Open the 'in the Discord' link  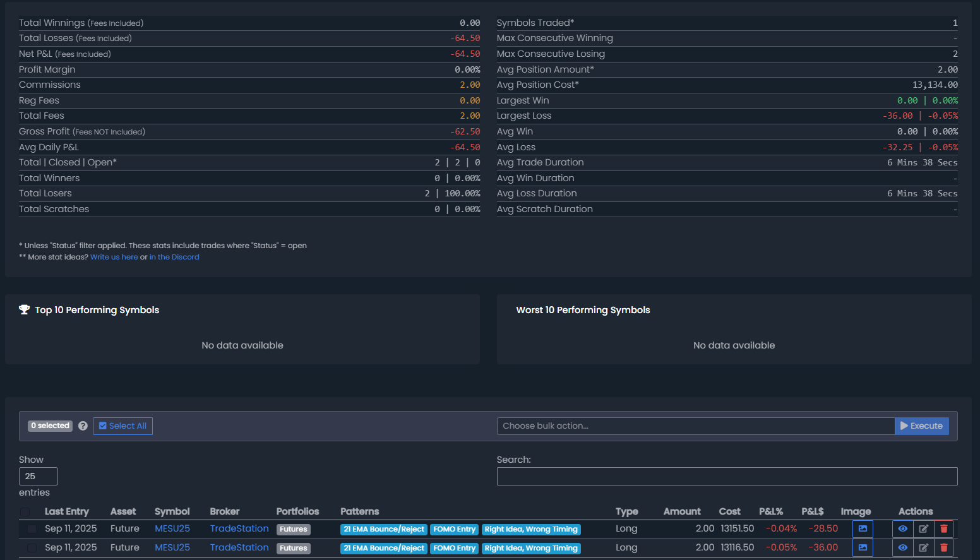point(174,257)
